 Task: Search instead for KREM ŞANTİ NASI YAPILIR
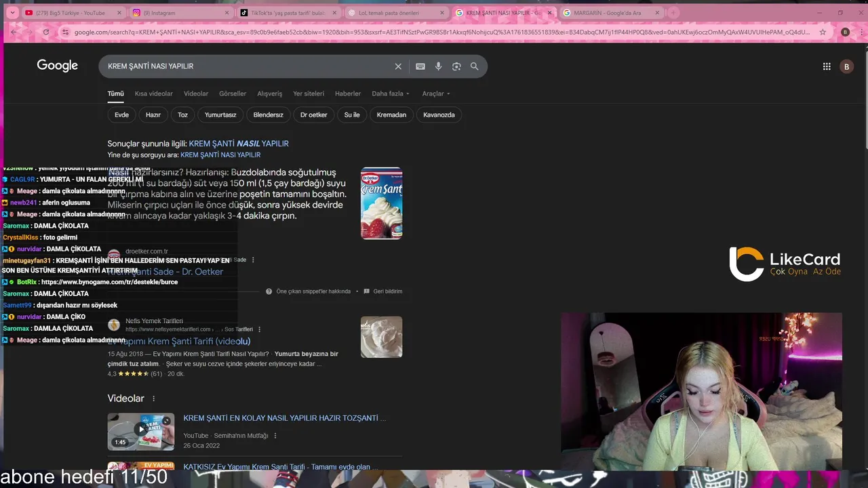pyautogui.click(x=220, y=155)
